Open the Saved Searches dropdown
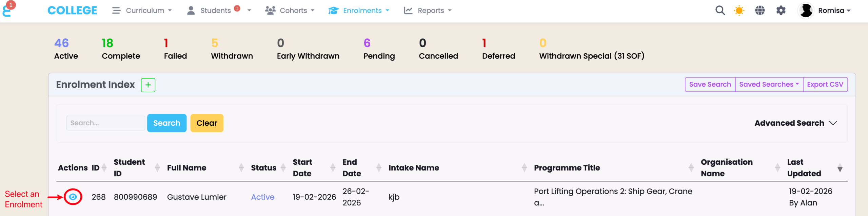 769,85
